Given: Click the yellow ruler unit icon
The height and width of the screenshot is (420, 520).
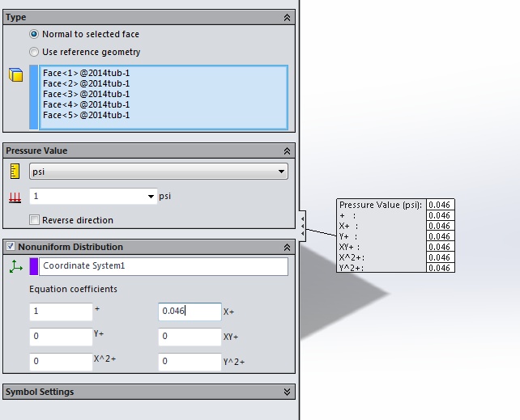Looking at the screenshot, I should 15,172.
